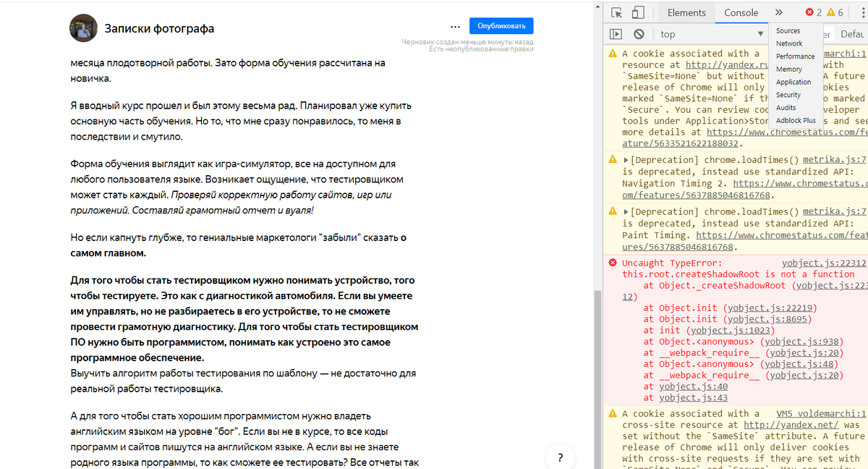Show the console sidebar icon
Screen dimensions: 868x469
coord(616,34)
